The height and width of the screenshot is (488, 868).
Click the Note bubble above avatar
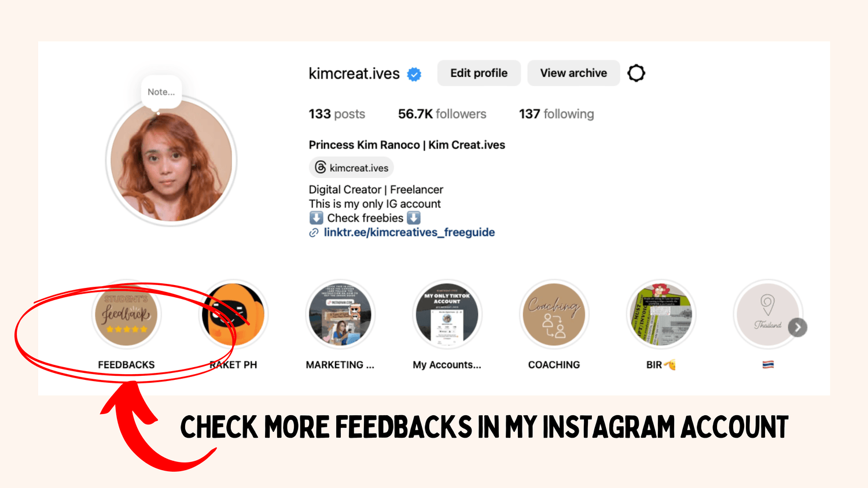click(161, 93)
